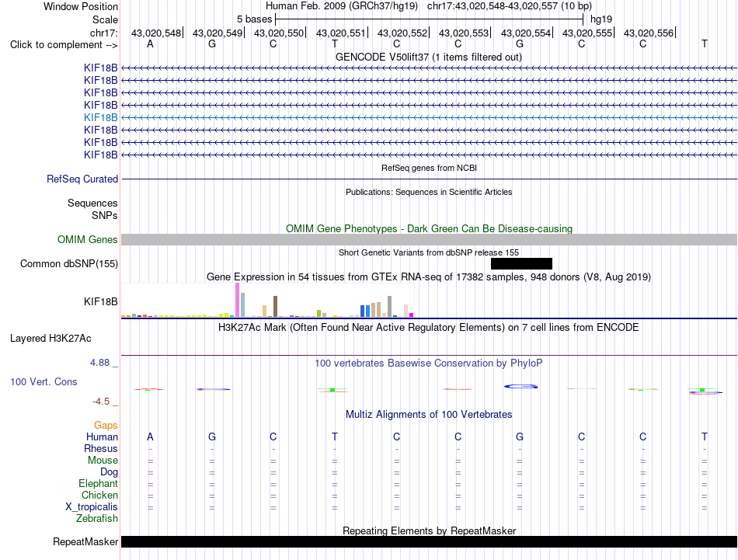
Task: Open '100 vertebrates Basewise Conservation by PhyloP' title
Action: point(428,363)
